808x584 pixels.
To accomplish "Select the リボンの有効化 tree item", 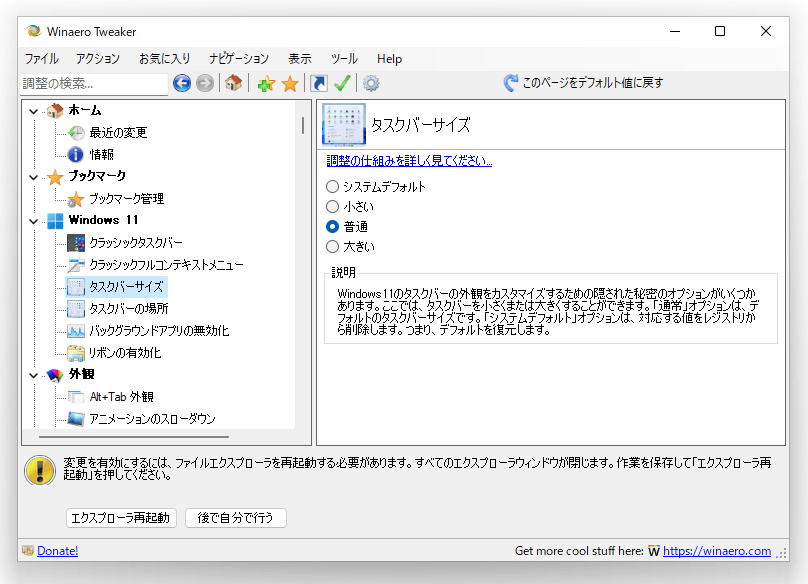I will pyautogui.click(x=125, y=353).
